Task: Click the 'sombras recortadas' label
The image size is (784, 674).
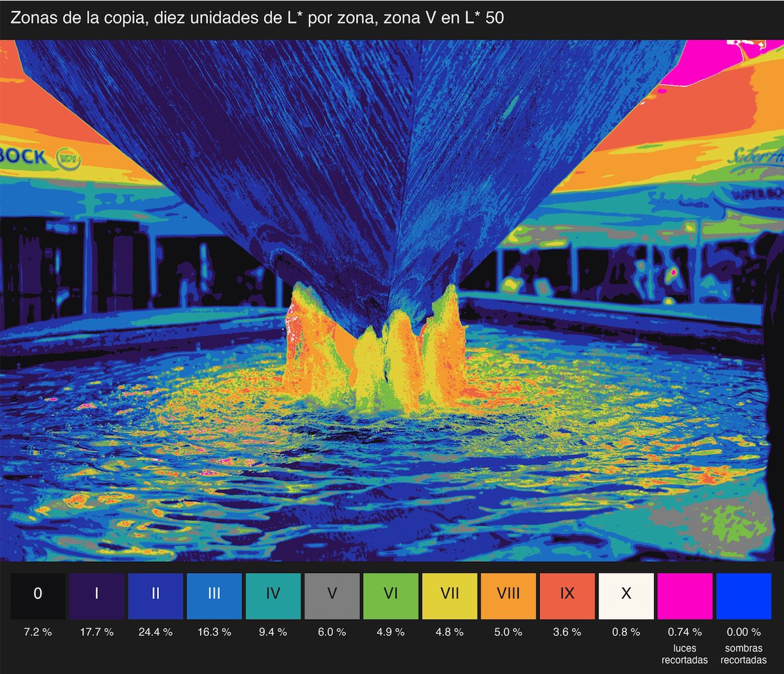Action: (x=743, y=654)
